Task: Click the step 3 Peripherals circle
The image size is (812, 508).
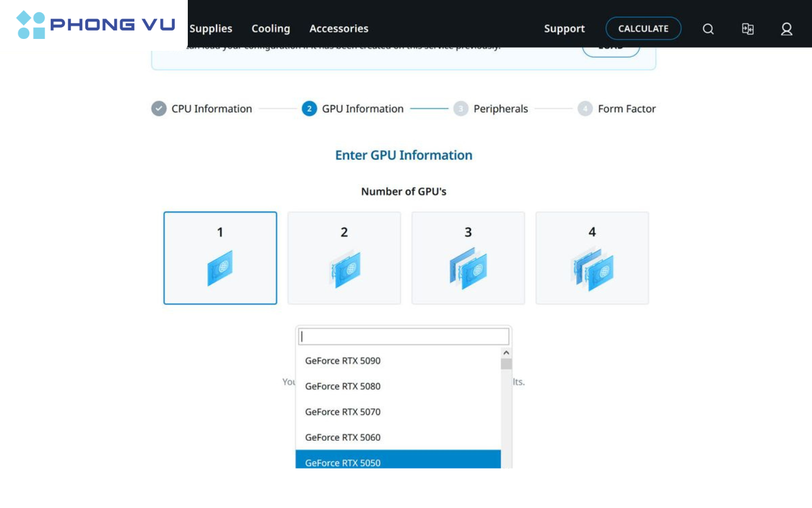Action: point(461,108)
